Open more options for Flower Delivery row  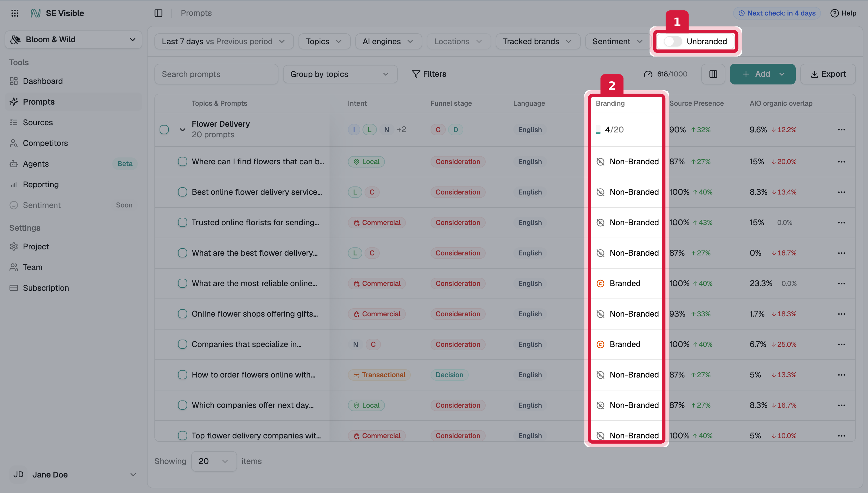click(841, 129)
